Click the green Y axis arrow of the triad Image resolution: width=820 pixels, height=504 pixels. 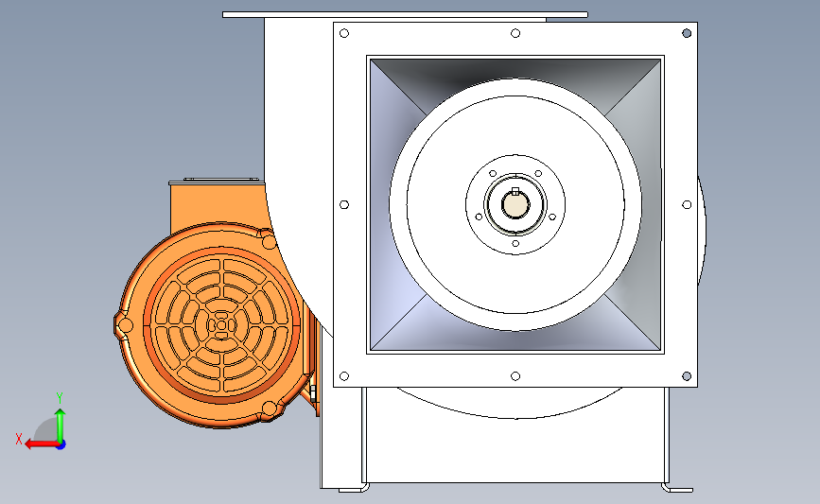pyautogui.click(x=61, y=426)
